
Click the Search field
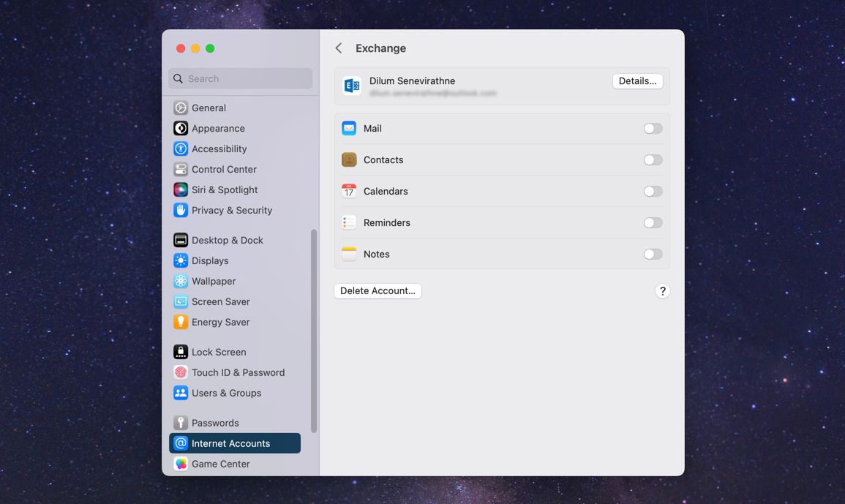tap(241, 79)
